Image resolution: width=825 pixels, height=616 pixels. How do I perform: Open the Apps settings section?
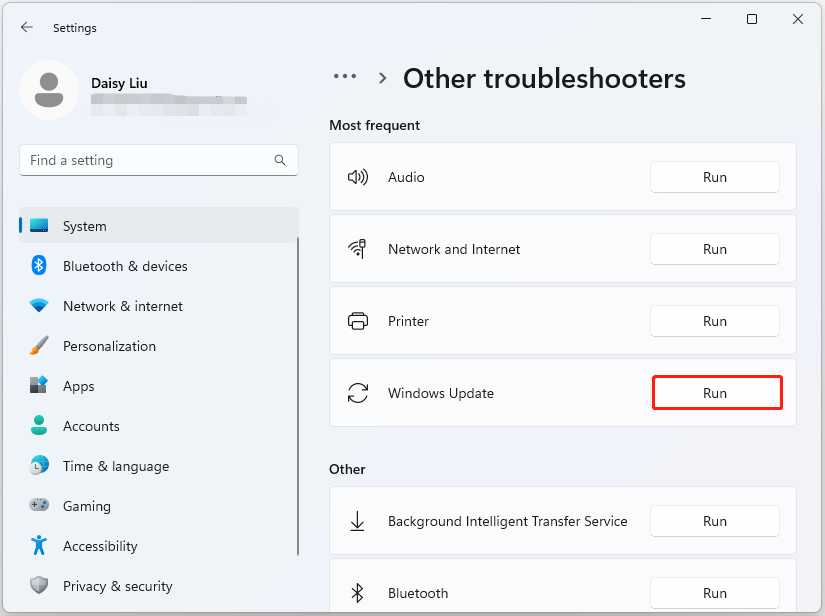tap(78, 386)
